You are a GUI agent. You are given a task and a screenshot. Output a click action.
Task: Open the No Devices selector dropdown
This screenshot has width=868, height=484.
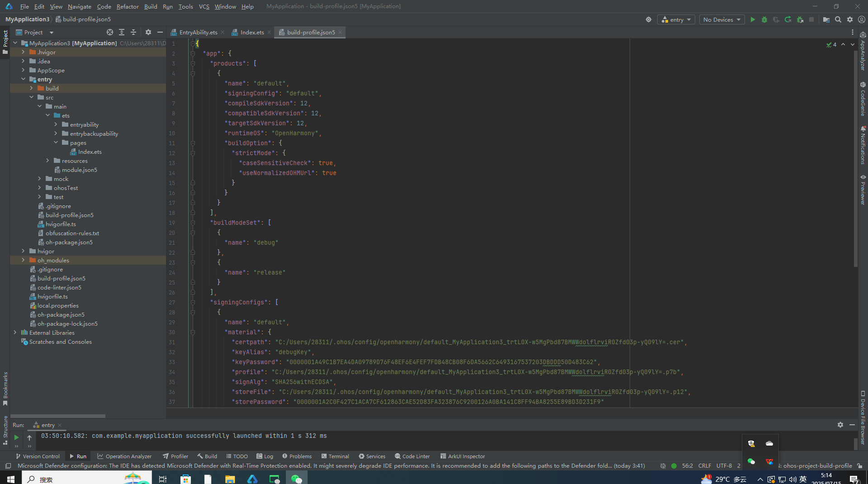tap(722, 19)
